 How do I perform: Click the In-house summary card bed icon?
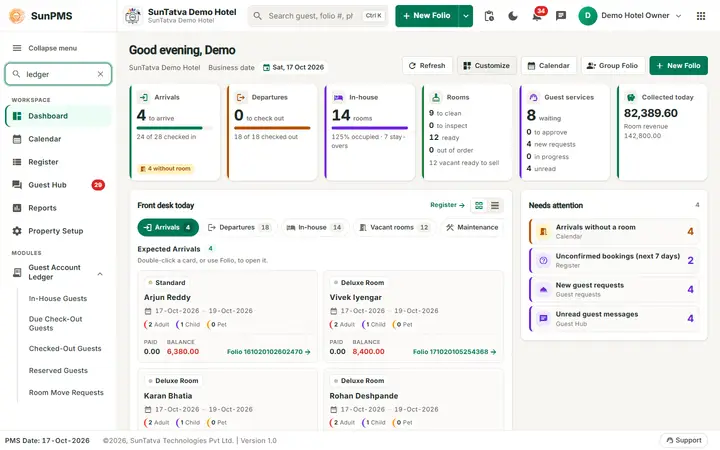tap(338, 97)
